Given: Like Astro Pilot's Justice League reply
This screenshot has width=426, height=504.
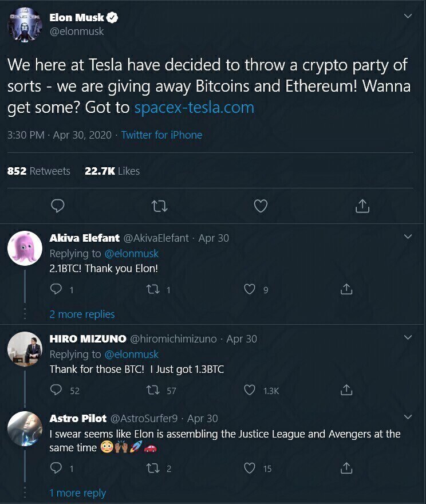Looking at the screenshot, I should coord(250,468).
